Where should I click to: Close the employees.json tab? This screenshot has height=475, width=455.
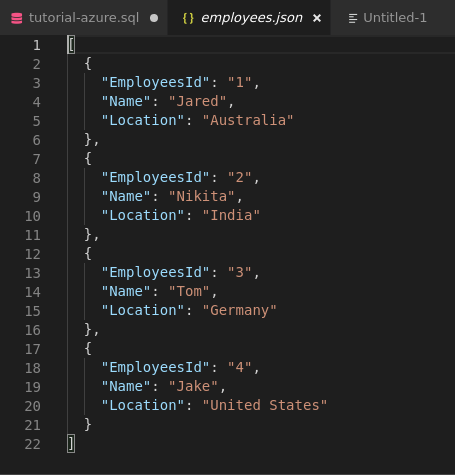[x=317, y=18]
